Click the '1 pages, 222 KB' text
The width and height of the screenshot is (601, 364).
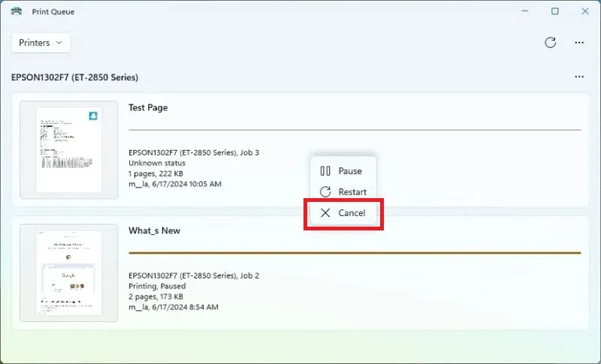[156, 174]
